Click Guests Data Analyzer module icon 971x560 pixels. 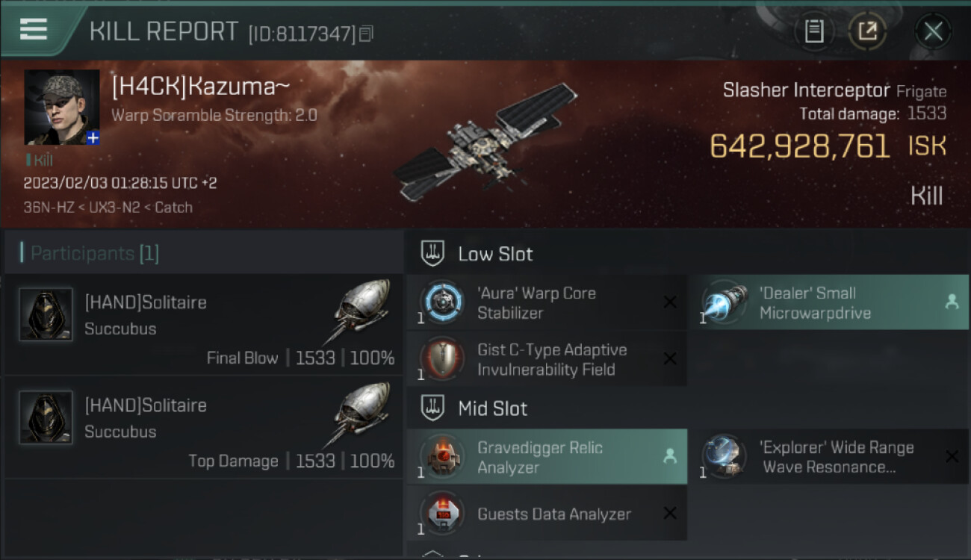tap(441, 514)
